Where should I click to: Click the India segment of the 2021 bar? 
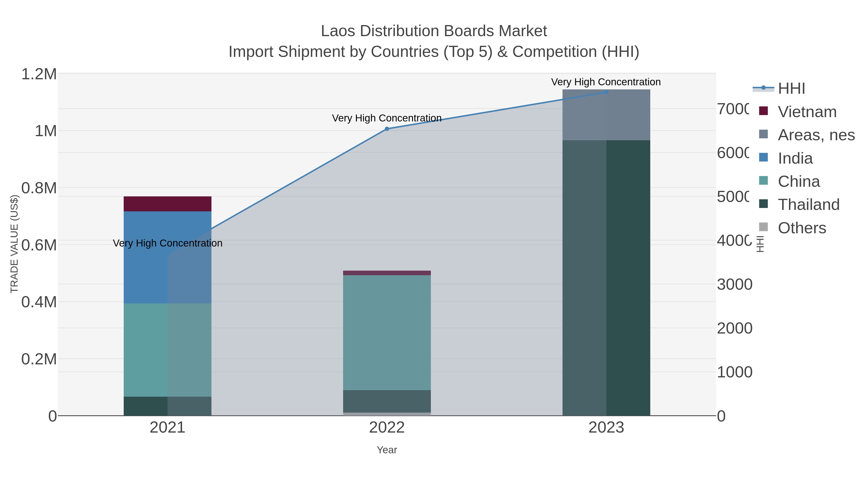pos(168,257)
